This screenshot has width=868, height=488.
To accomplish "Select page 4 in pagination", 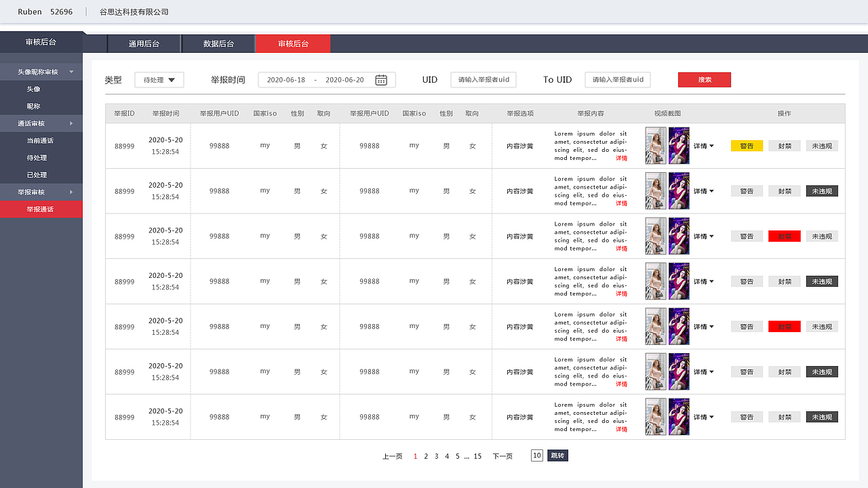I will click(x=447, y=456).
